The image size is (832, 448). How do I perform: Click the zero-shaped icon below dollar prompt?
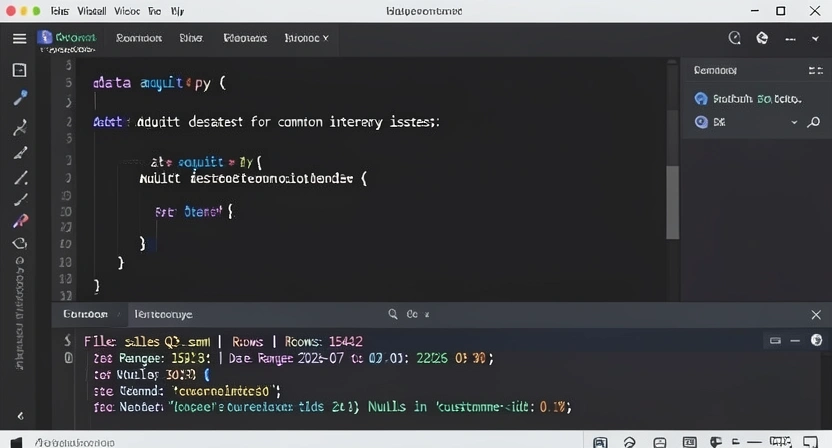[68, 358]
